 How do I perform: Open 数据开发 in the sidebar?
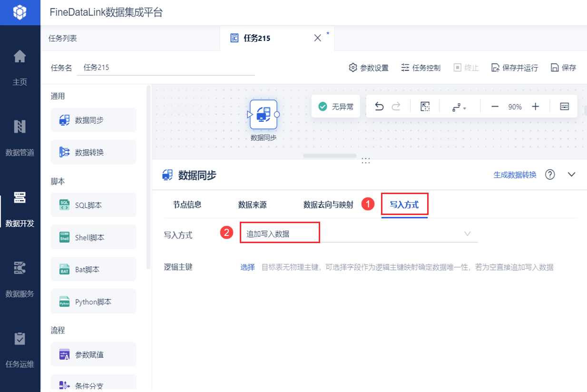point(20,209)
